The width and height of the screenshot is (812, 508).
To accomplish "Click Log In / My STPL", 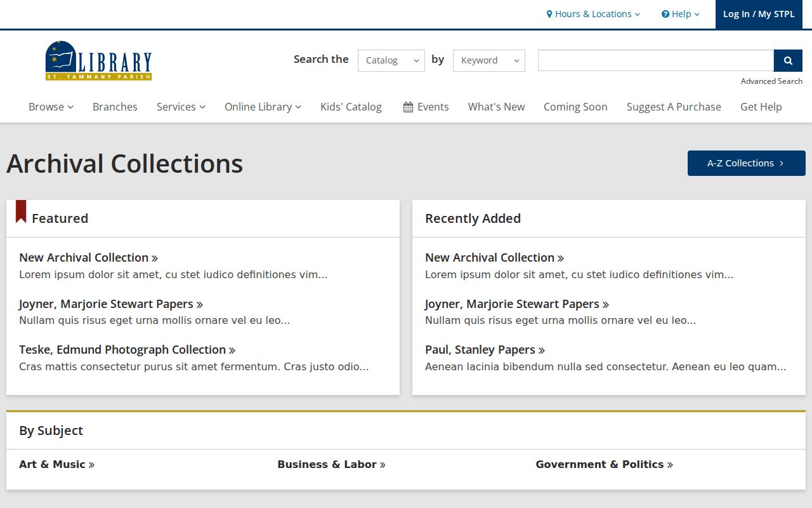I will pyautogui.click(x=759, y=14).
